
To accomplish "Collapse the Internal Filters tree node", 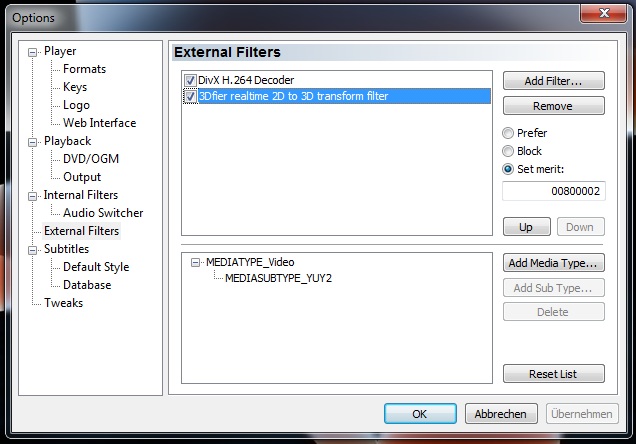I will tap(32, 196).
